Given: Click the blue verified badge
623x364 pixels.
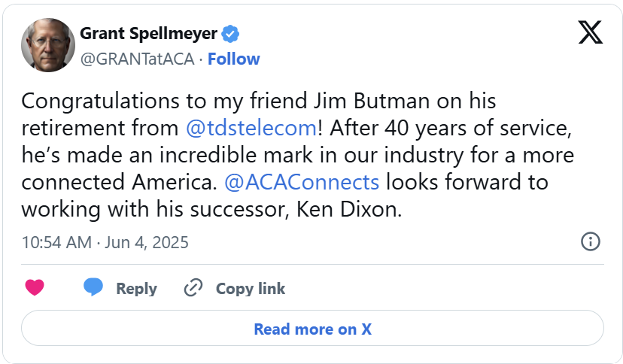Looking at the screenshot, I should tap(230, 33).
